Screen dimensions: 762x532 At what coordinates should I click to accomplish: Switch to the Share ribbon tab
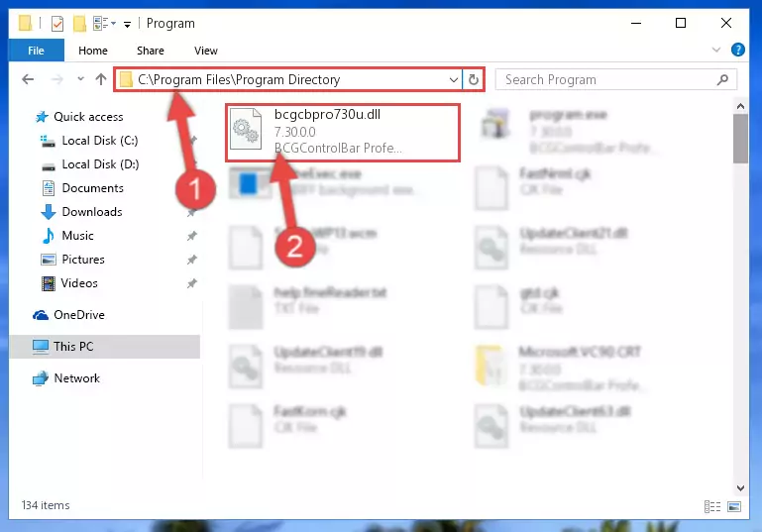pos(151,51)
